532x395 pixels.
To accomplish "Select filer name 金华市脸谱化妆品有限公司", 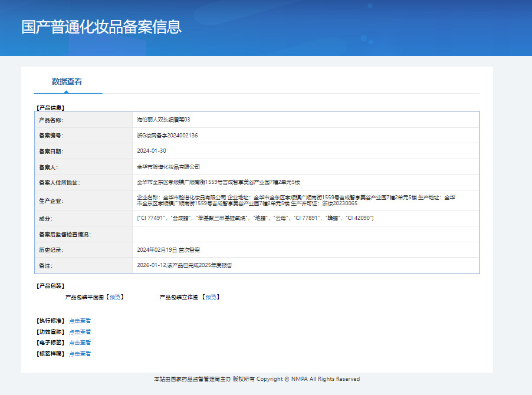I will click(168, 167).
